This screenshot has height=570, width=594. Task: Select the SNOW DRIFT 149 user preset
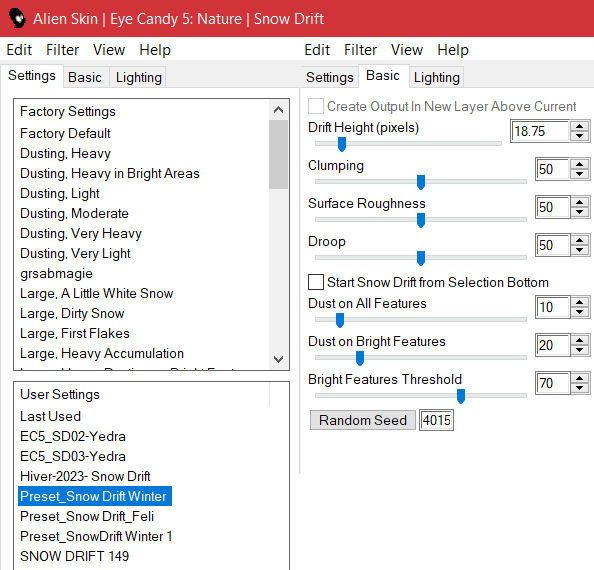pos(74,556)
